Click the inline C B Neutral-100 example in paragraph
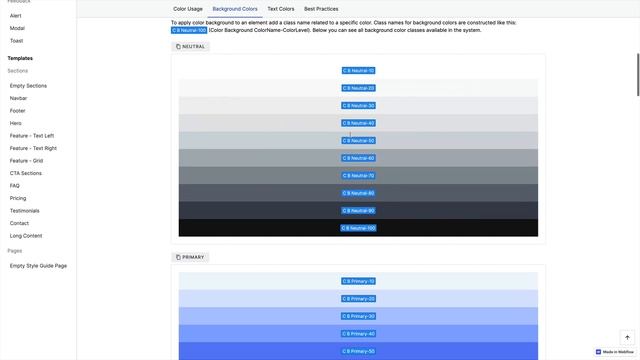The height and width of the screenshot is (360, 640). click(x=189, y=30)
